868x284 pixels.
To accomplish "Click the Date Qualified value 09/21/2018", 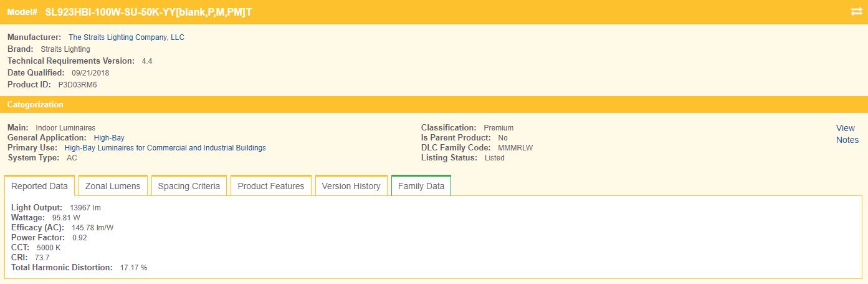I will click(x=90, y=73).
